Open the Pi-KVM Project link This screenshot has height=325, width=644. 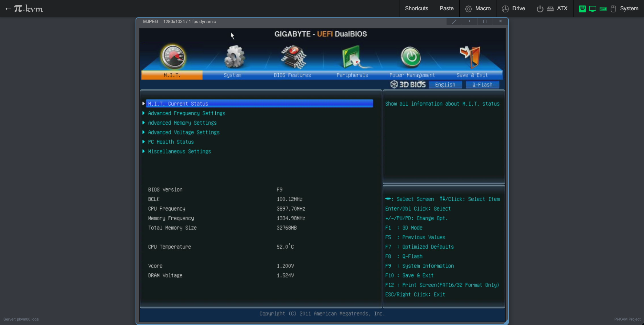point(627,319)
